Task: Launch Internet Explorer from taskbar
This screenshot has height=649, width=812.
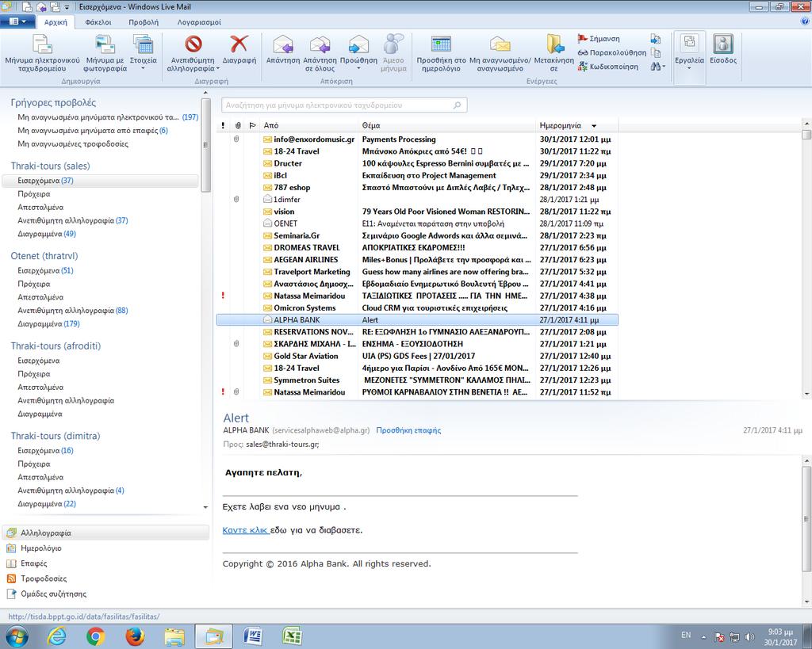Action: coord(56,636)
